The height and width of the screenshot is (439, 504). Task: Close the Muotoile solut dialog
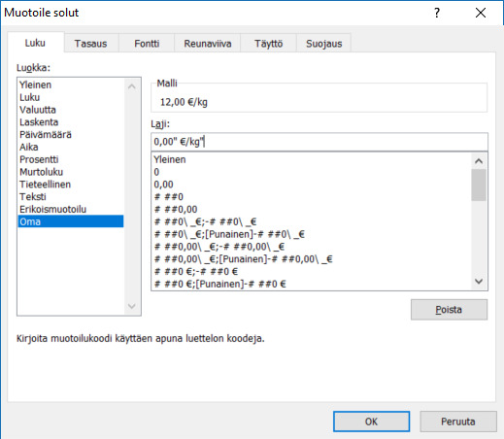pos(481,13)
